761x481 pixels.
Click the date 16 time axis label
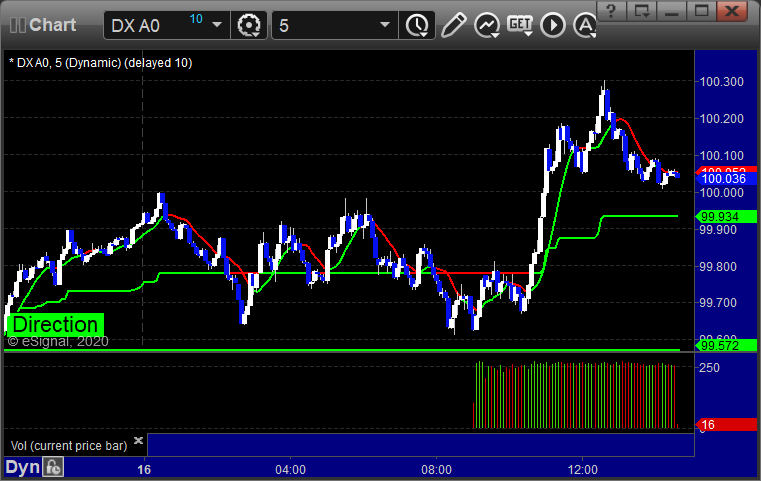pos(144,469)
